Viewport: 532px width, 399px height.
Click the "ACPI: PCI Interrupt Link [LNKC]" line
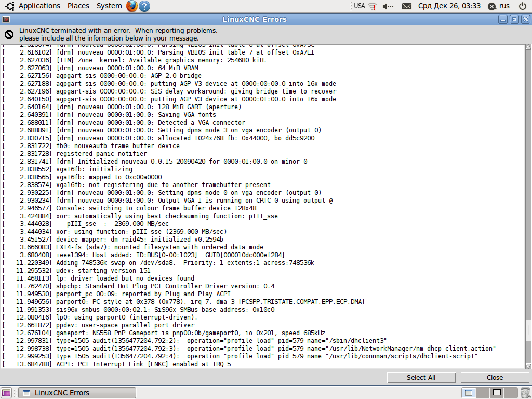pyautogui.click(x=117, y=364)
